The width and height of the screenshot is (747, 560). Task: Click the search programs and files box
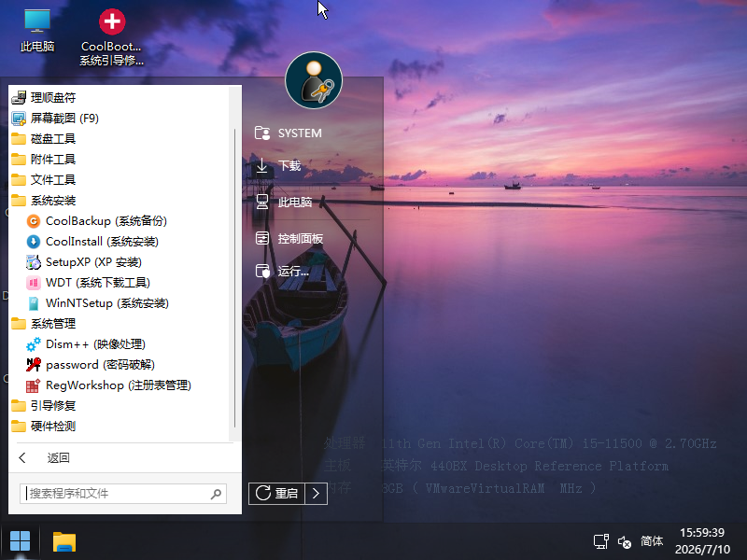point(123,494)
